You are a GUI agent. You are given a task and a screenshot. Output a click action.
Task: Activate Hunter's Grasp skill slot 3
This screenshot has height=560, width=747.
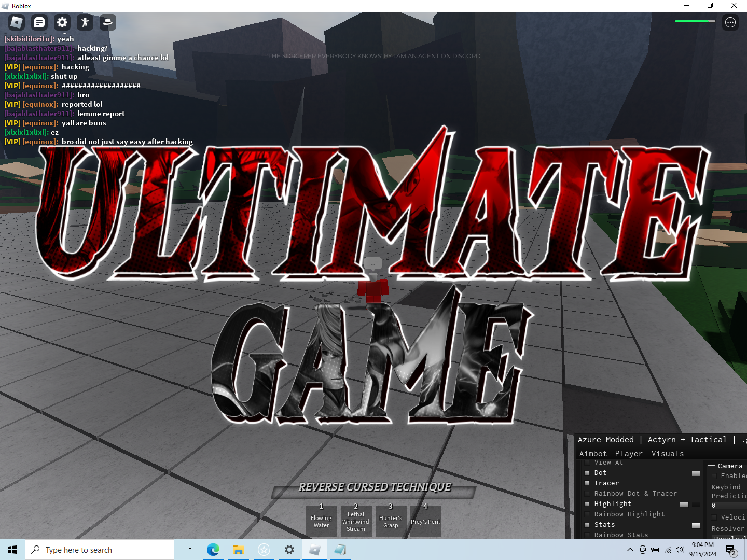[391, 521]
